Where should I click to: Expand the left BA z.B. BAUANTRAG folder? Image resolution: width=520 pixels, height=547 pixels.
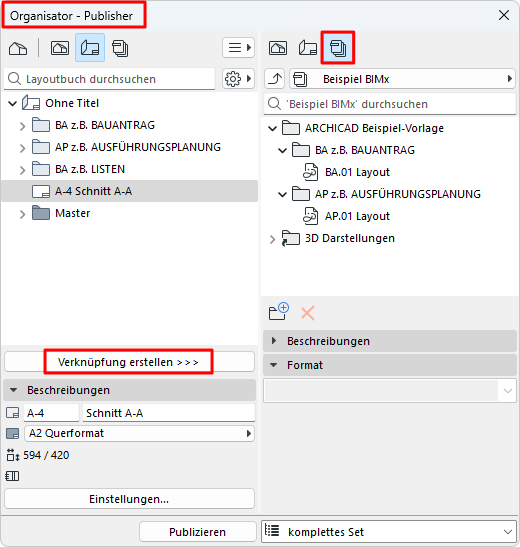[23, 126]
